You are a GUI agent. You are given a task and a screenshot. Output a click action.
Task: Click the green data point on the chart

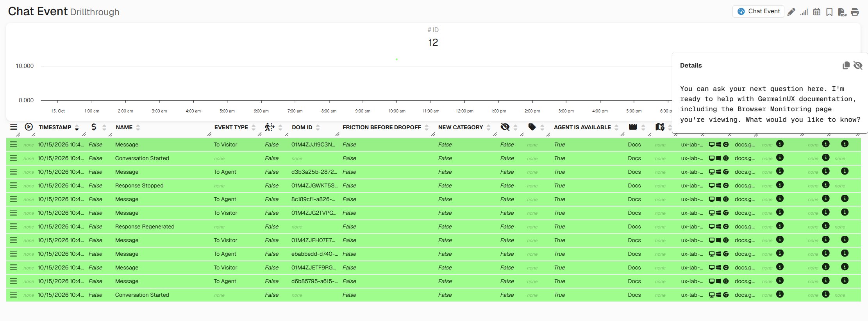click(396, 59)
